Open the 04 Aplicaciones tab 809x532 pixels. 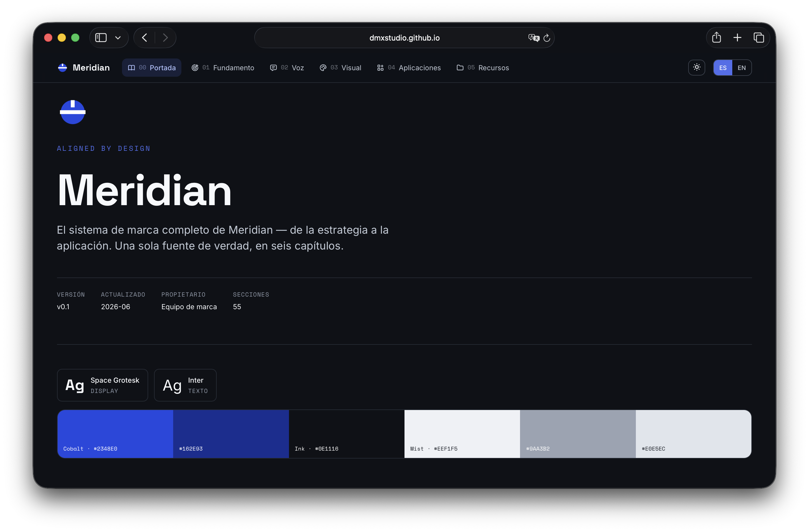coord(409,68)
